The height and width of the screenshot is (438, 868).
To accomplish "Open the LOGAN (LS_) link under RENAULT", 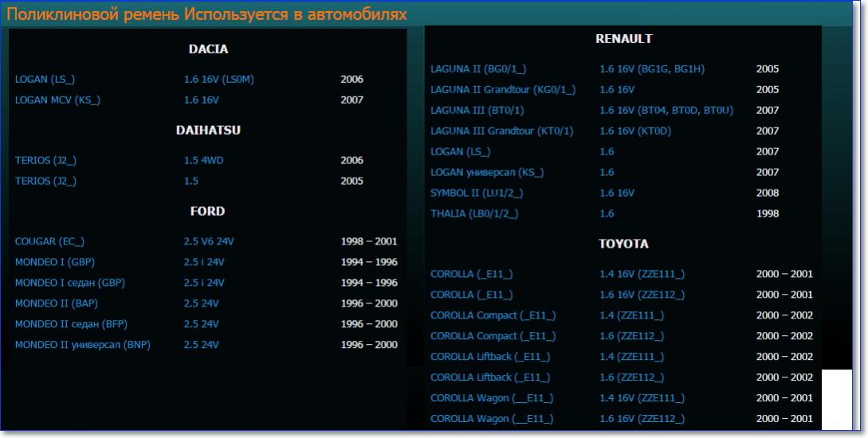I will pos(461,151).
